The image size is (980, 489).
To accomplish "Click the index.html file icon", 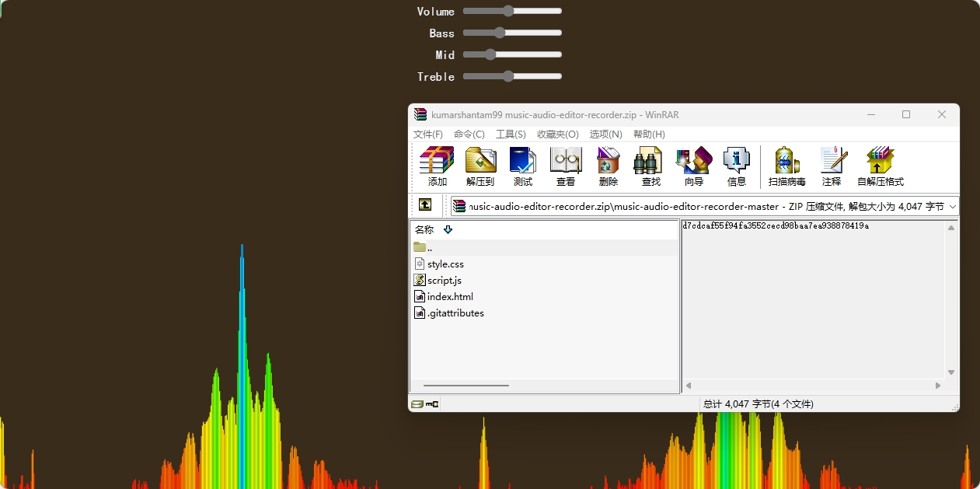I will (420, 296).
